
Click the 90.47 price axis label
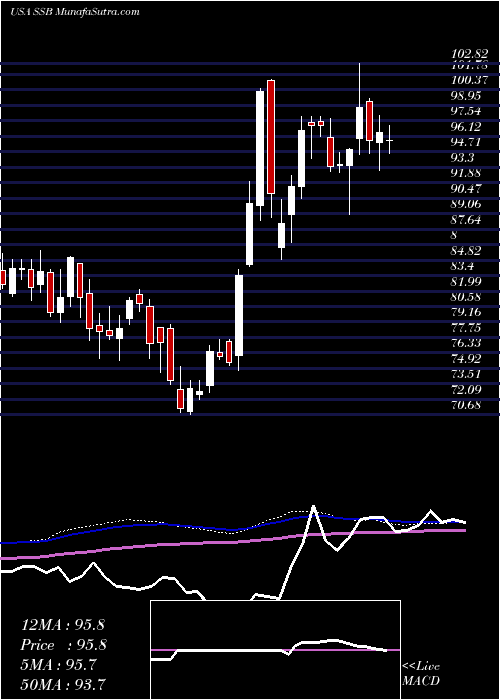coord(466,189)
